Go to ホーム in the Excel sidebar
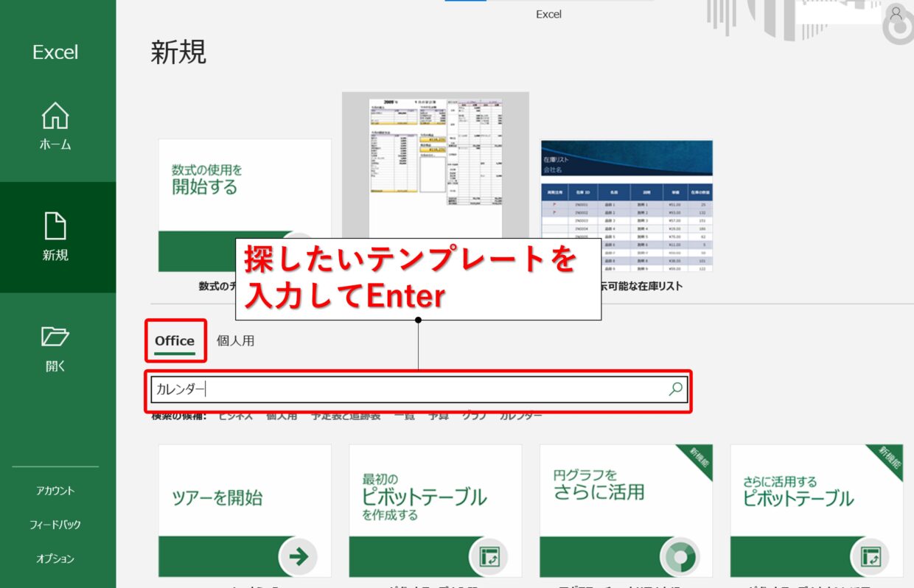This screenshot has width=914, height=588. coord(56,126)
